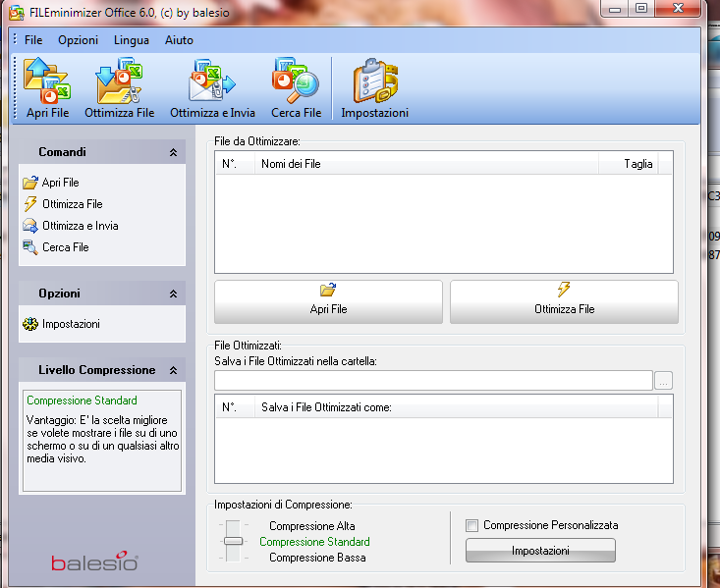Click the toolbar drag grip handle
This screenshot has width=720, height=588.
pyautogui.click(x=15, y=87)
